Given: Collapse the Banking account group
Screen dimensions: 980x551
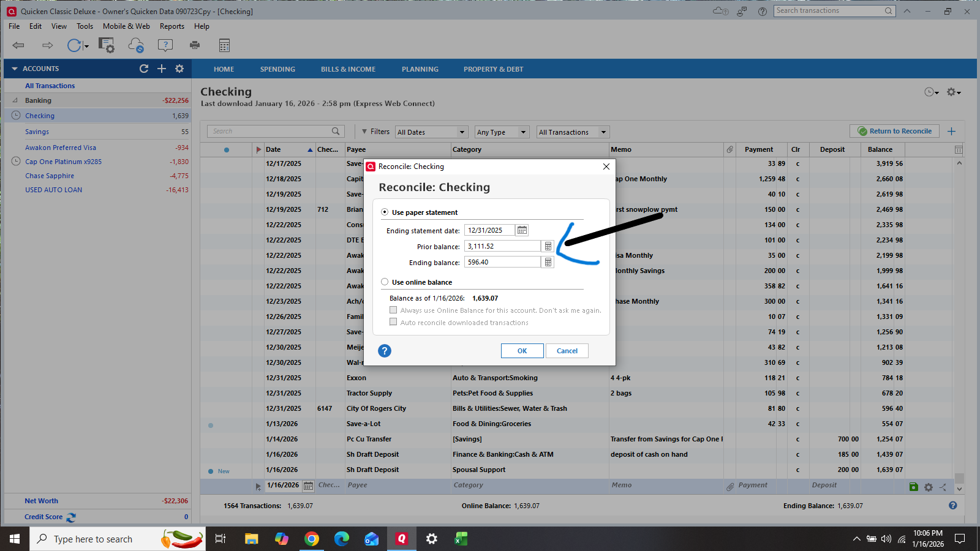Looking at the screenshot, I should point(15,100).
